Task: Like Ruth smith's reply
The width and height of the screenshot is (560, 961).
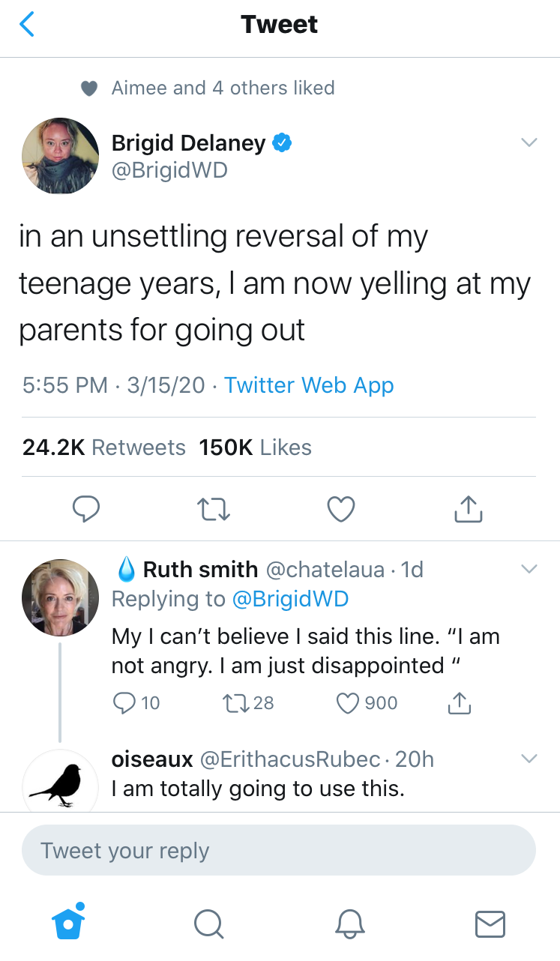Action: [346, 702]
